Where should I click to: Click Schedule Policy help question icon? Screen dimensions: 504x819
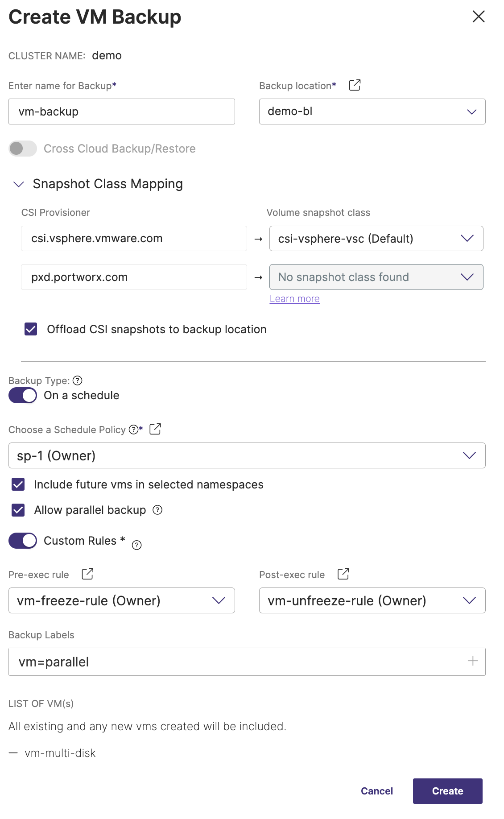(x=133, y=430)
